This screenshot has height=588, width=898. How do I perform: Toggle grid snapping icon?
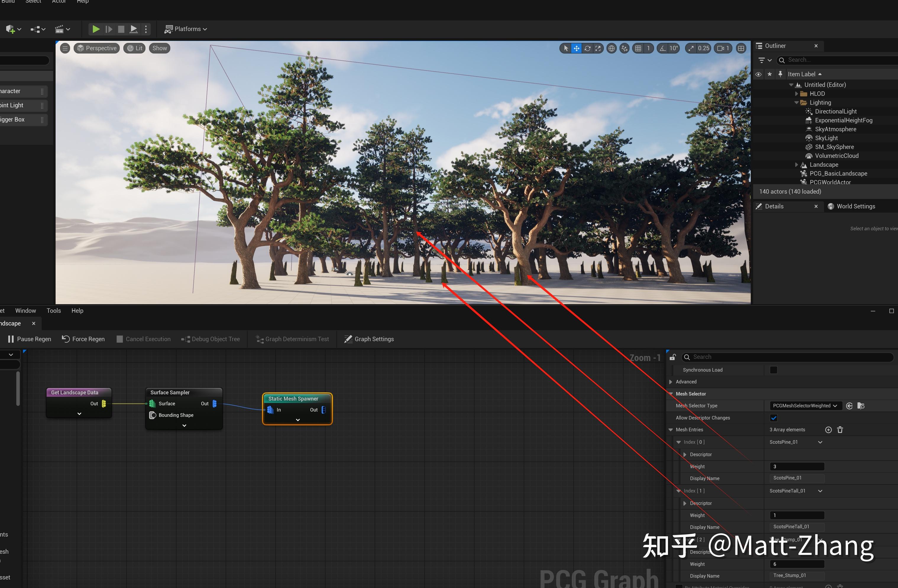click(638, 48)
